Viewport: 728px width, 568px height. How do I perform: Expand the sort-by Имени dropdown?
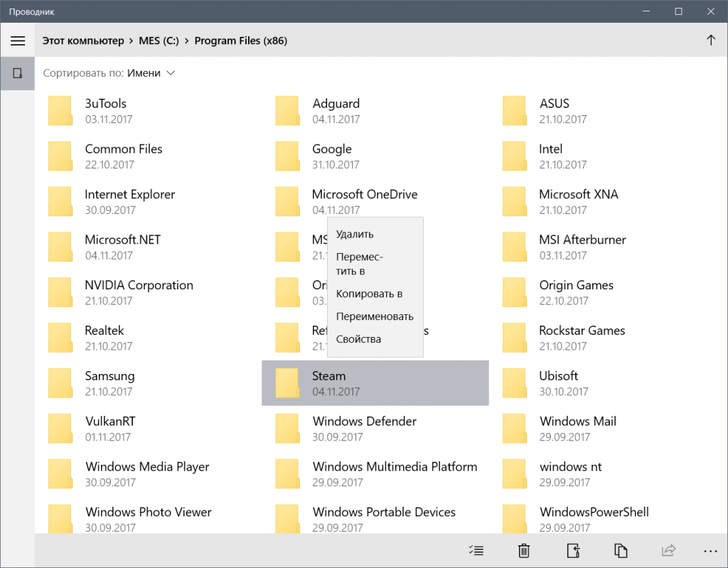coord(151,73)
